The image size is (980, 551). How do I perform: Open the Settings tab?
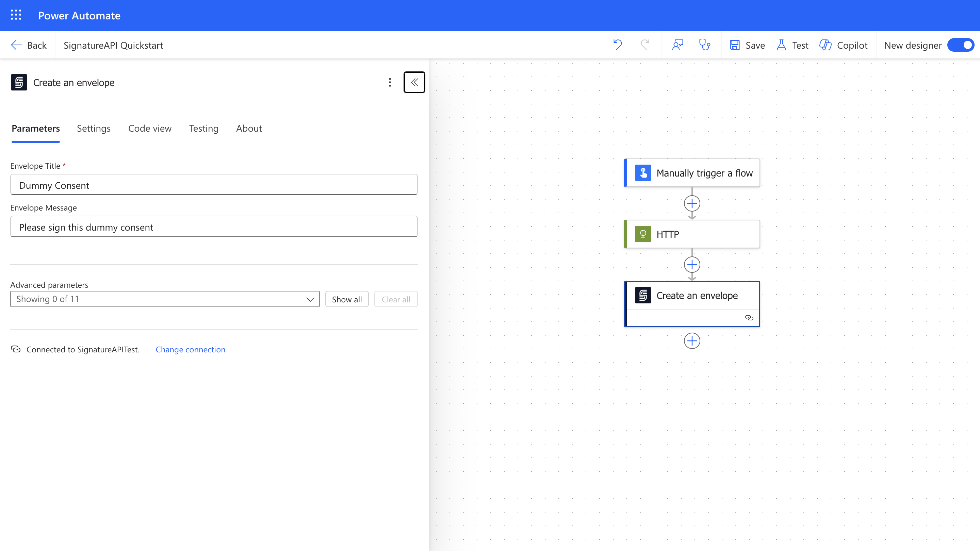pos(94,129)
